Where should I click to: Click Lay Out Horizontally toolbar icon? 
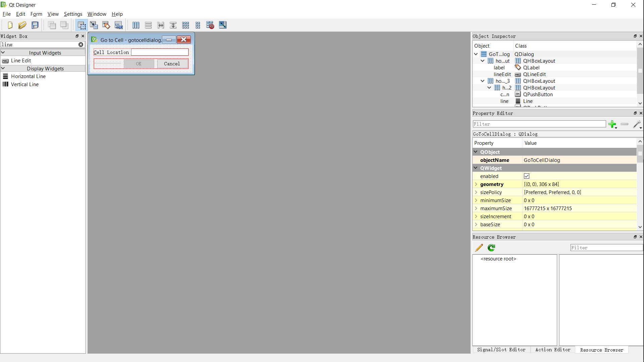(x=136, y=25)
